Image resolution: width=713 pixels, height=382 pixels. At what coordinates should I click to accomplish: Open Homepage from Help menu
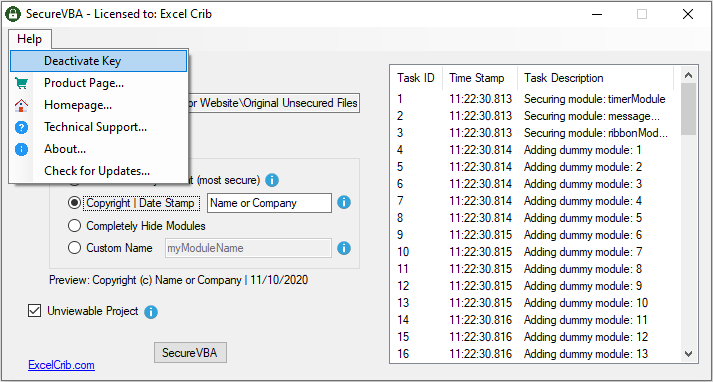coord(98,106)
